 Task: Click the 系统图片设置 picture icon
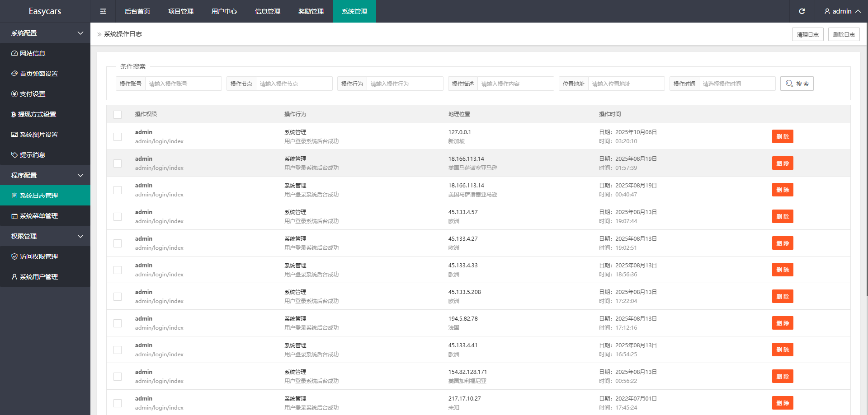click(14, 135)
